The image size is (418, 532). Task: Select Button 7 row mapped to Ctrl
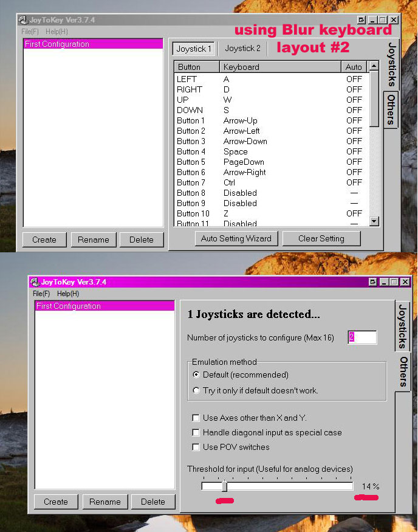click(271, 182)
